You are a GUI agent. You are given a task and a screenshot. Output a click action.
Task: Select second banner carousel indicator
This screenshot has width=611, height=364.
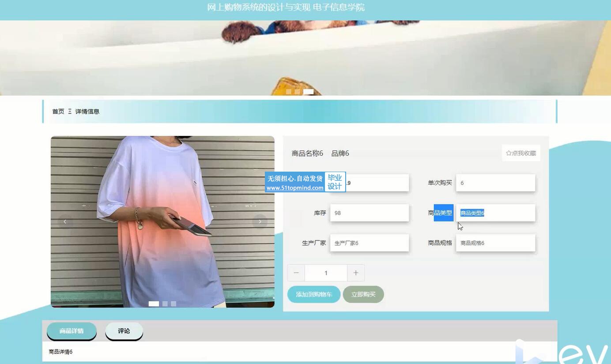[x=297, y=92]
